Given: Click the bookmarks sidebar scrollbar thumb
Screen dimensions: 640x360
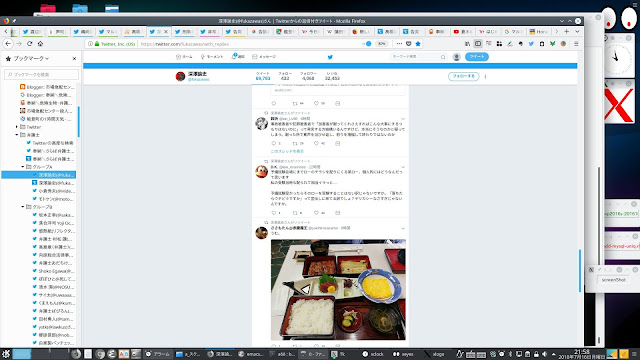Looking at the screenshot, I should pos(78,122).
